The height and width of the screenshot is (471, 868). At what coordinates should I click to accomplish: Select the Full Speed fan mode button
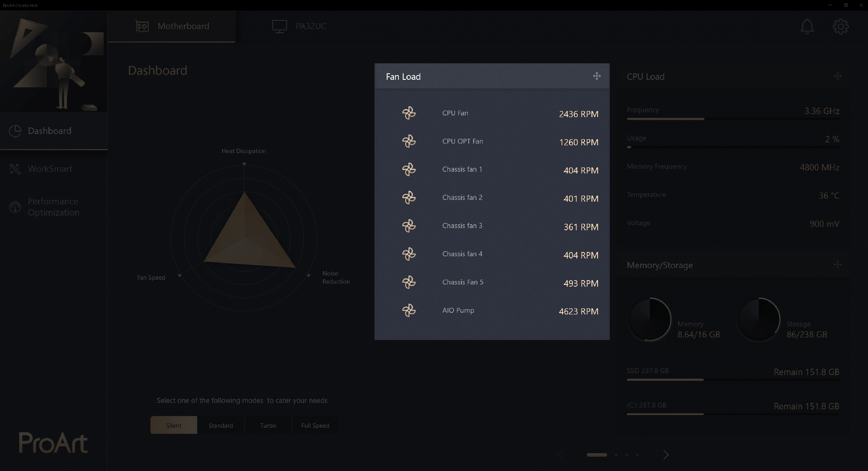pyautogui.click(x=315, y=425)
